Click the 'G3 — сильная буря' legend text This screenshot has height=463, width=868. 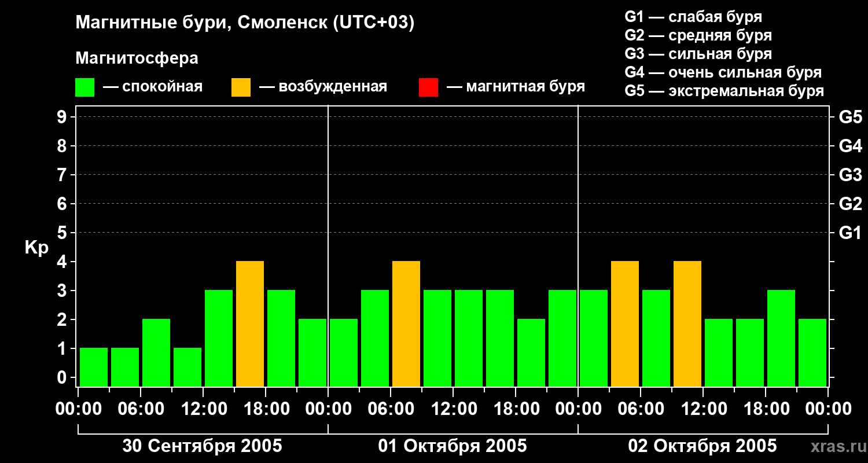[x=698, y=54]
